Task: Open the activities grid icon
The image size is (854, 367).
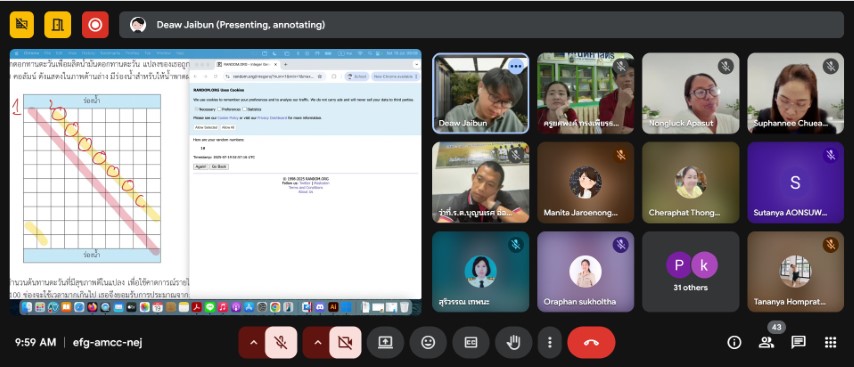Action: point(831,342)
